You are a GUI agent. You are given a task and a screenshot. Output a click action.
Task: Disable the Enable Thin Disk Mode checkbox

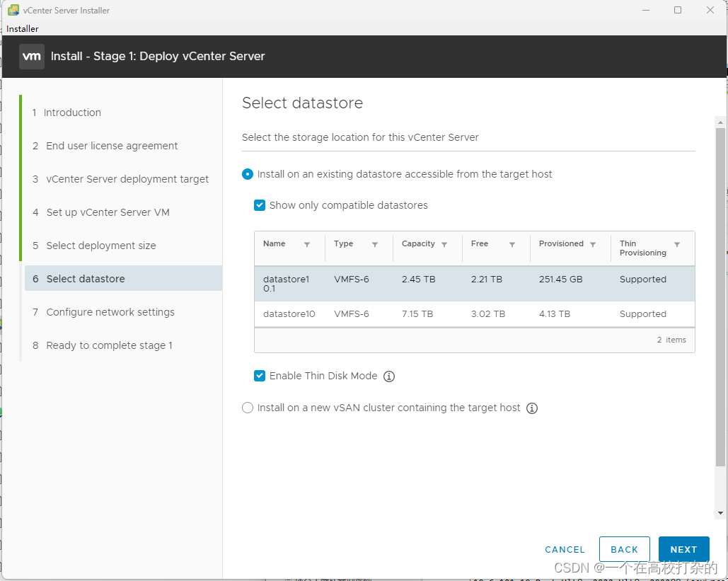coord(260,376)
